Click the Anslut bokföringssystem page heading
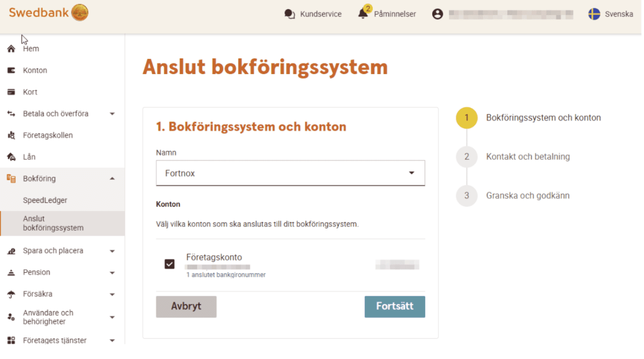The width and height of the screenshot is (644, 359). tap(265, 67)
